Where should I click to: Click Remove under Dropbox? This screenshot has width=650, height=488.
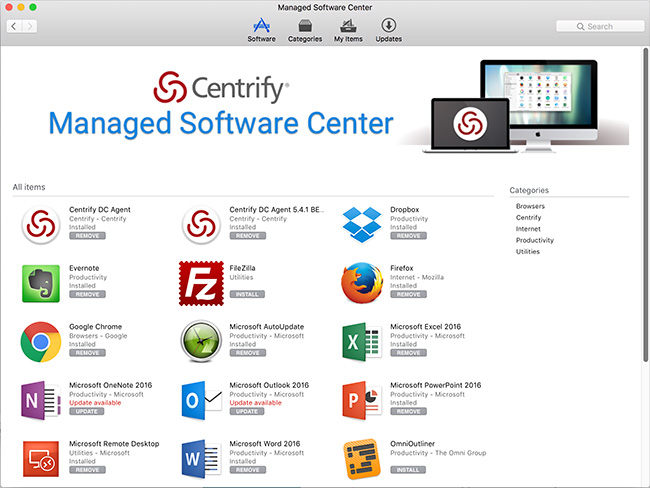pos(408,236)
